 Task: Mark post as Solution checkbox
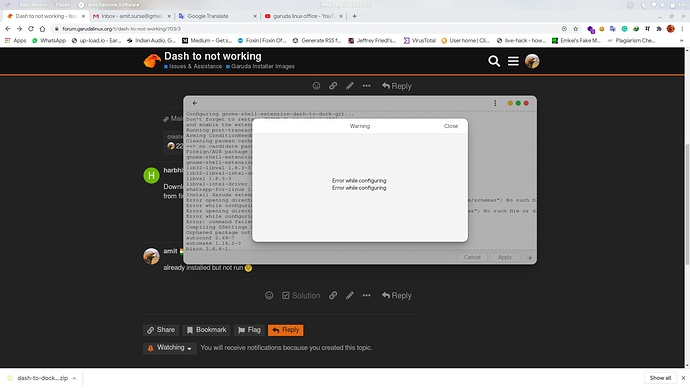coord(301,296)
